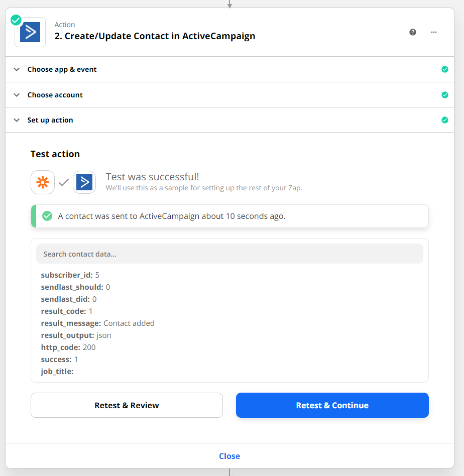Click the green check on Set up action
Viewport: 464px width, 476px height.
445,120
